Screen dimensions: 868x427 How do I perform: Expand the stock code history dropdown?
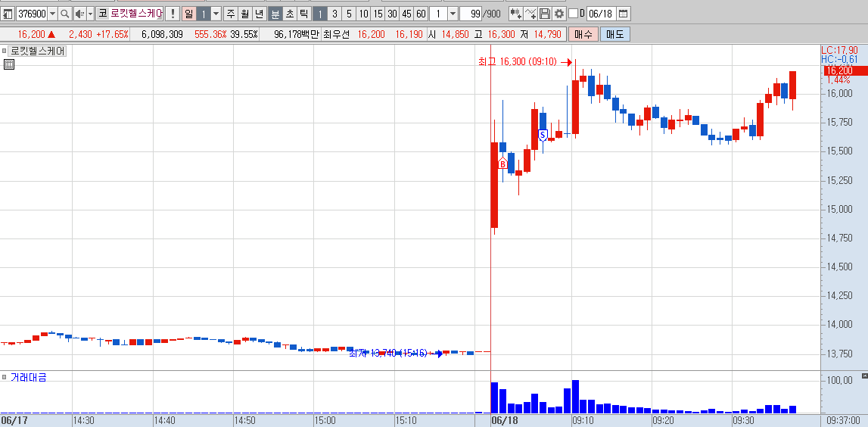click(x=52, y=14)
